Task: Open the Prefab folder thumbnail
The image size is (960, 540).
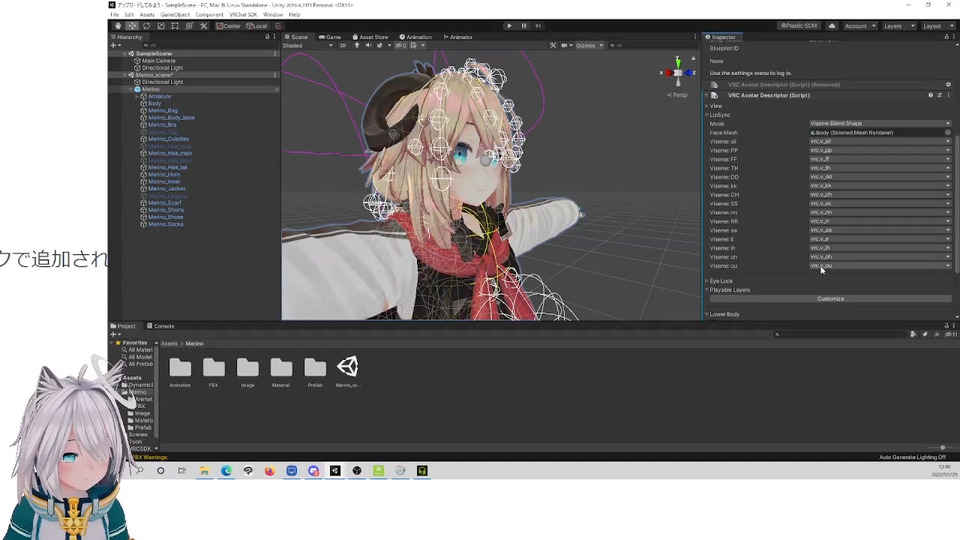Action: coord(315,372)
